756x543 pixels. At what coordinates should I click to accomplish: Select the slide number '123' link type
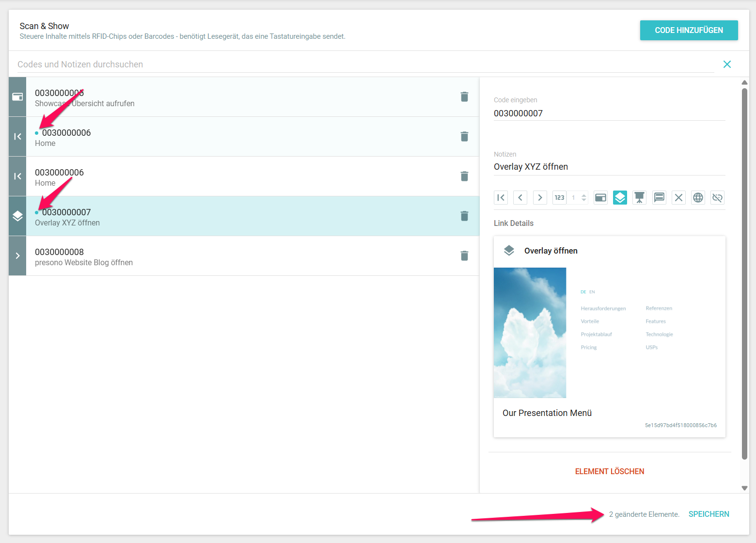(559, 198)
